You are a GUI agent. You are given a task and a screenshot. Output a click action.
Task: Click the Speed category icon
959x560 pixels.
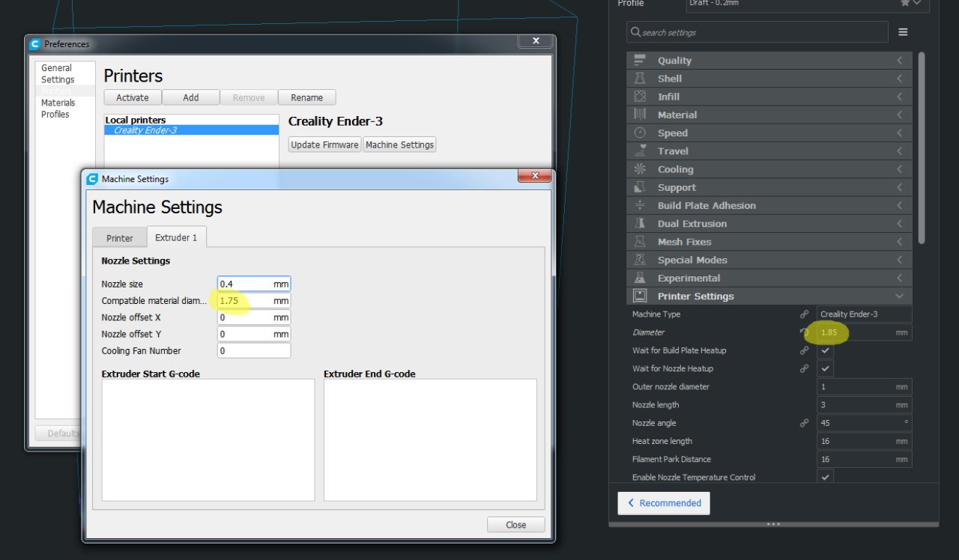coord(640,133)
